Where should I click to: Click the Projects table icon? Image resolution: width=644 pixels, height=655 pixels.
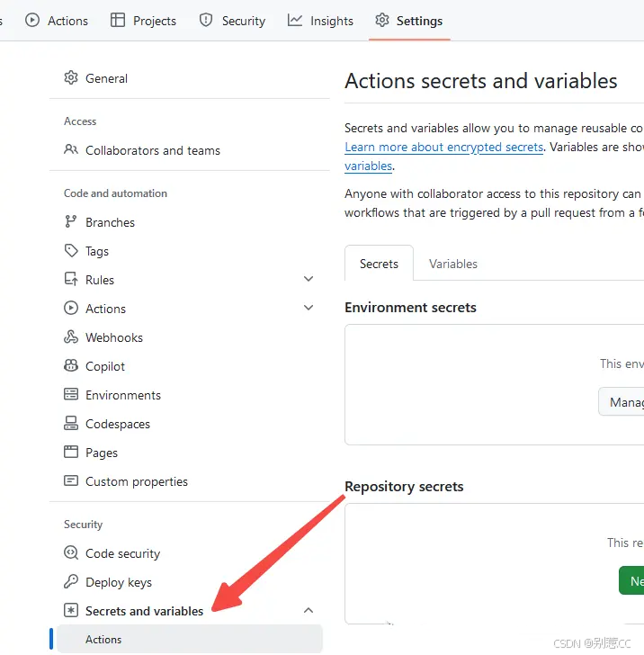coord(118,20)
